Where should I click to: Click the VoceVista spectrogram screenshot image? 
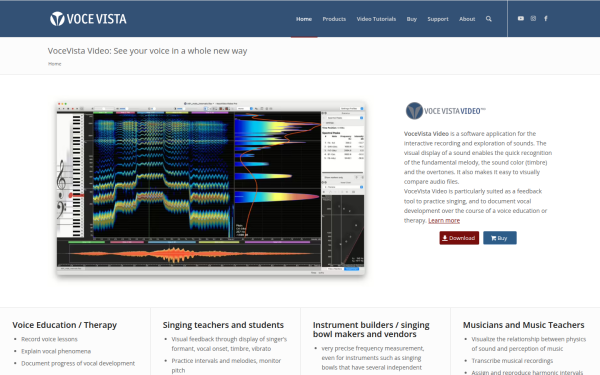pos(210,188)
